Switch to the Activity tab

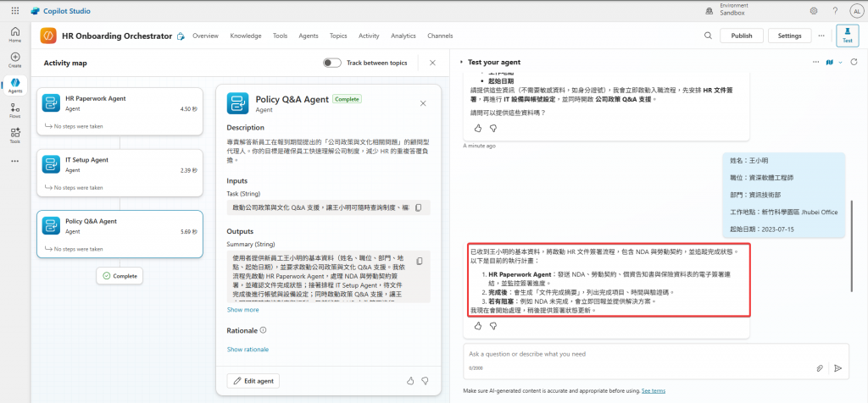pyautogui.click(x=369, y=36)
